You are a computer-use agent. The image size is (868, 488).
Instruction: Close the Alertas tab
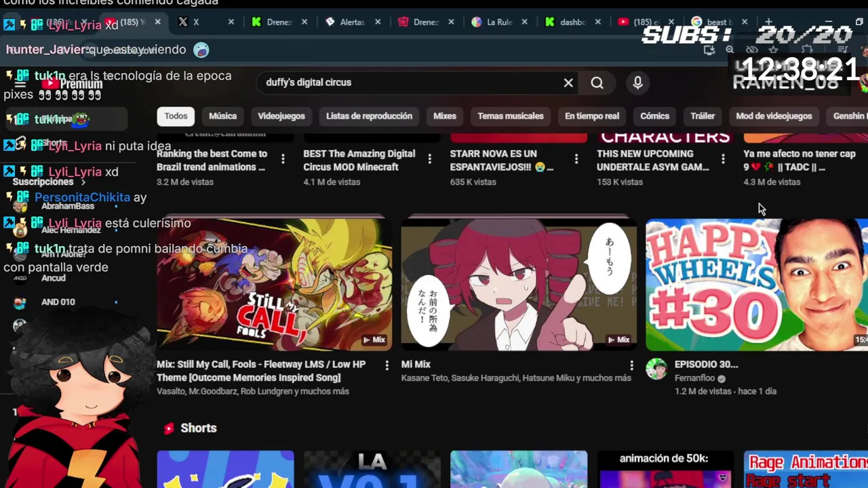pyautogui.click(x=378, y=22)
